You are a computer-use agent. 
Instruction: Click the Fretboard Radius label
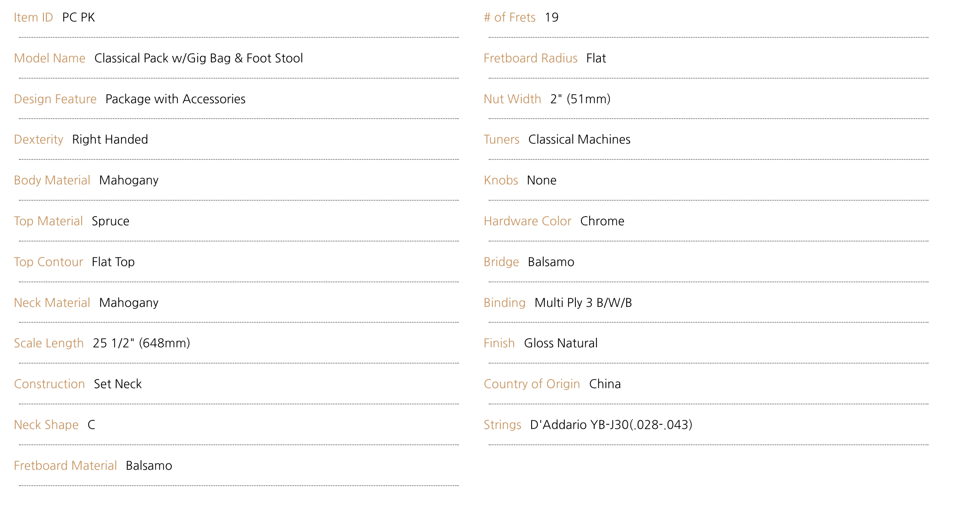530,58
